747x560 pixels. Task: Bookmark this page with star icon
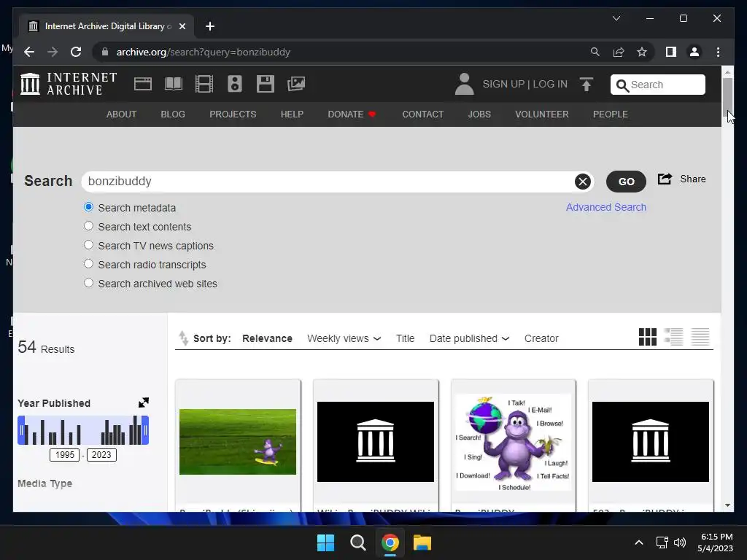[642, 52]
